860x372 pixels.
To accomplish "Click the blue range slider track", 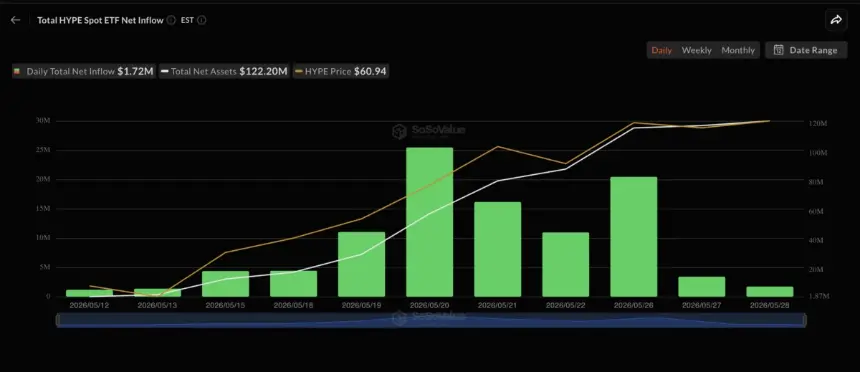I will click(x=431, y=320).
